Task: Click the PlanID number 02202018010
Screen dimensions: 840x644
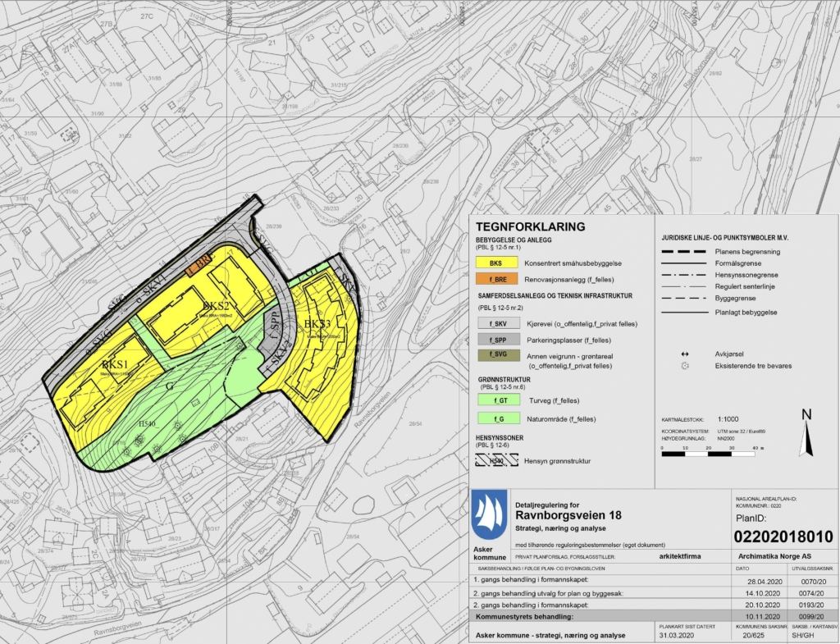Action: click(x=783, y=537)
